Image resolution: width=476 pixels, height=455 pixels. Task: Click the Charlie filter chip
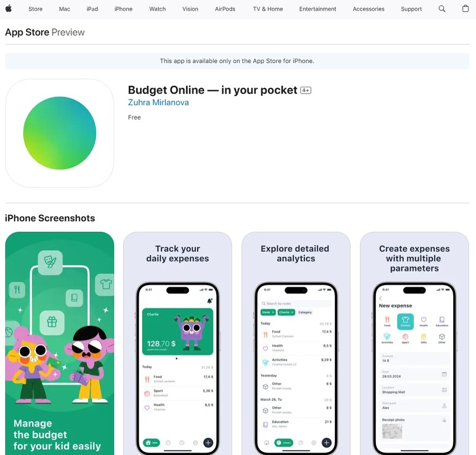286,312
